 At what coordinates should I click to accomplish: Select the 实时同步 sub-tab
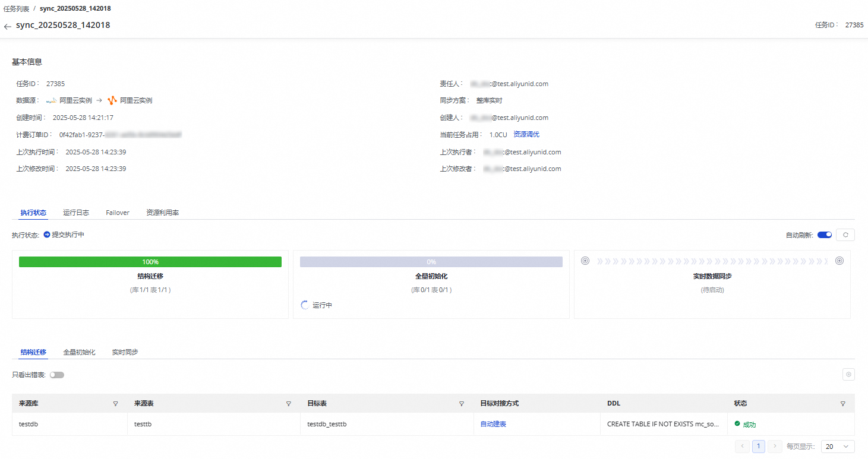pos(125,352)
